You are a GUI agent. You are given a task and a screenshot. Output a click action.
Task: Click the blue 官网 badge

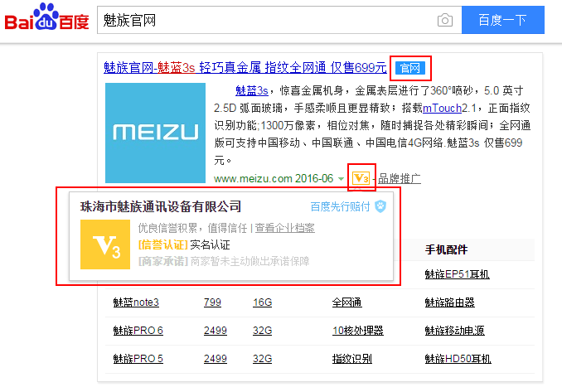pyautogui.click(x=410, y=68)
